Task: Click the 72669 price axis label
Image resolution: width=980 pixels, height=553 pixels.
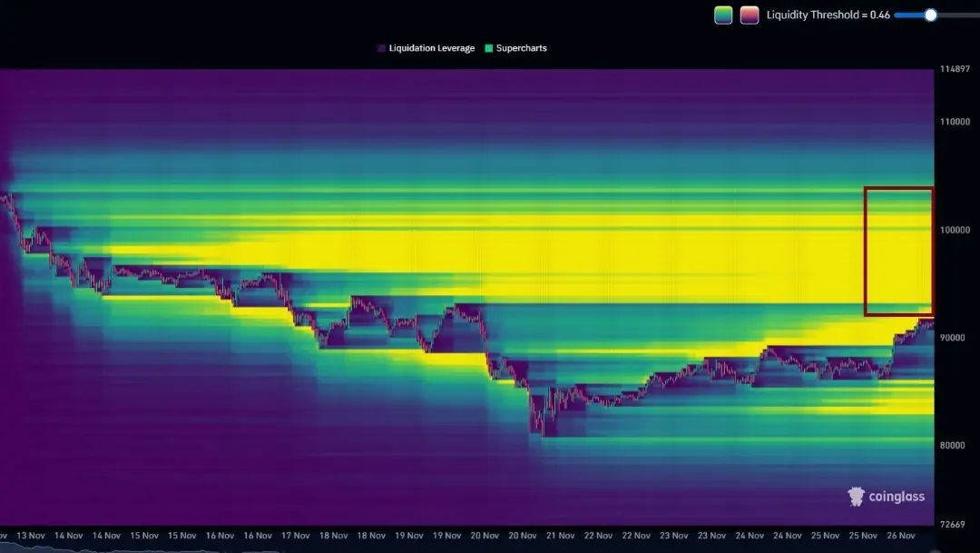Action: click(x=953, y=524)
